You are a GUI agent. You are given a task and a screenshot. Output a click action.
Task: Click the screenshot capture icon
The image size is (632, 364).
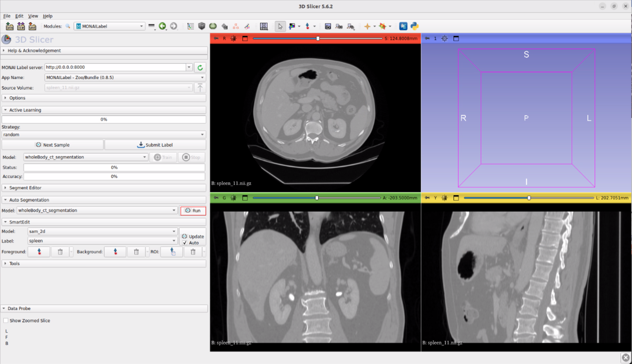pyautogui.click(x=328, y=26)
